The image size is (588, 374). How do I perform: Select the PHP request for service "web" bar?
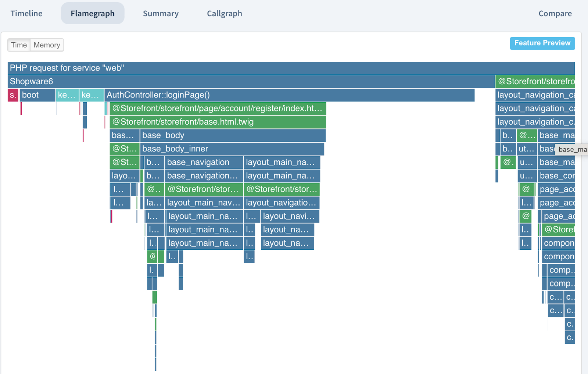pos(291,68)
